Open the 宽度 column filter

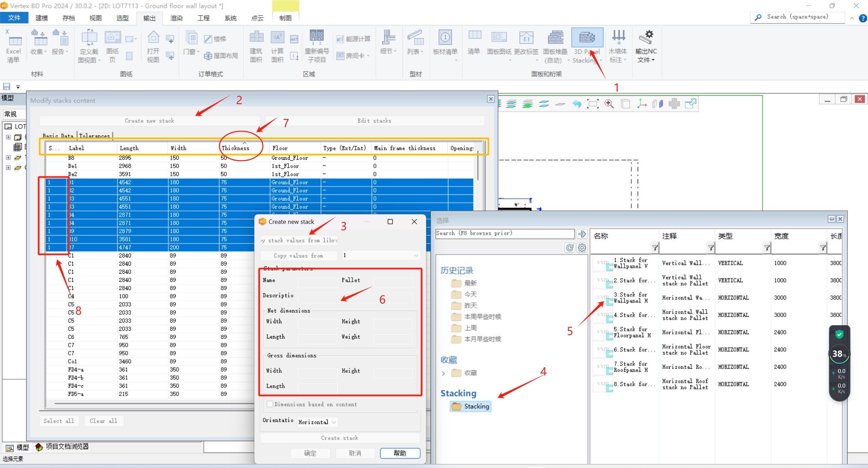(x=823, y=248)
